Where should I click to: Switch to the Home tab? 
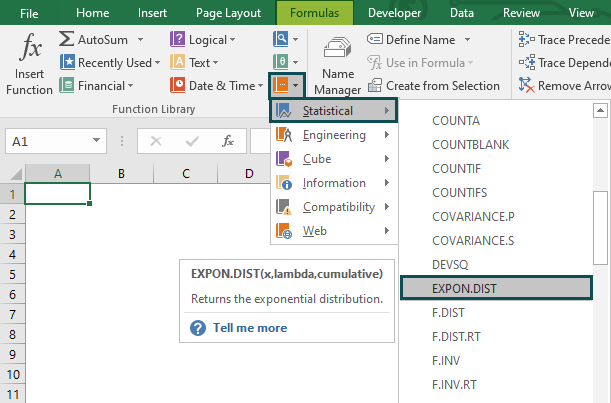[x=92, y=13]
